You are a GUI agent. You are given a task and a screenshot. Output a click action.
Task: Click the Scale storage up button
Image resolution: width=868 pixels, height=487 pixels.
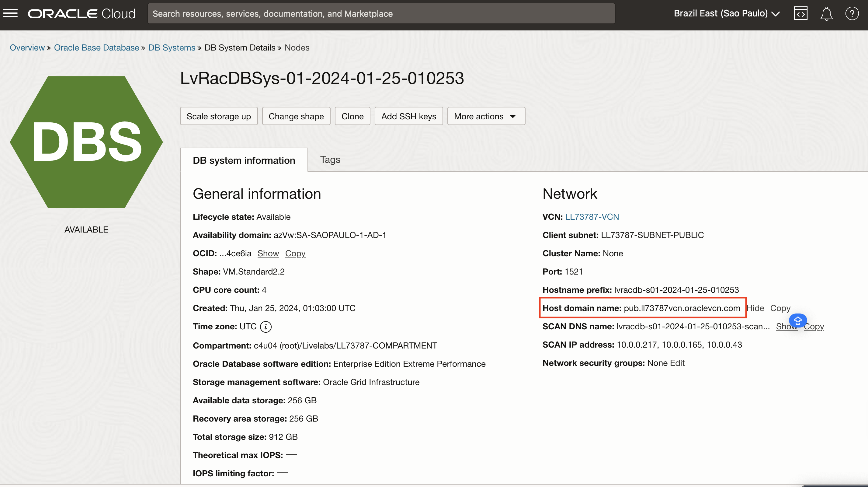point(219,116)
